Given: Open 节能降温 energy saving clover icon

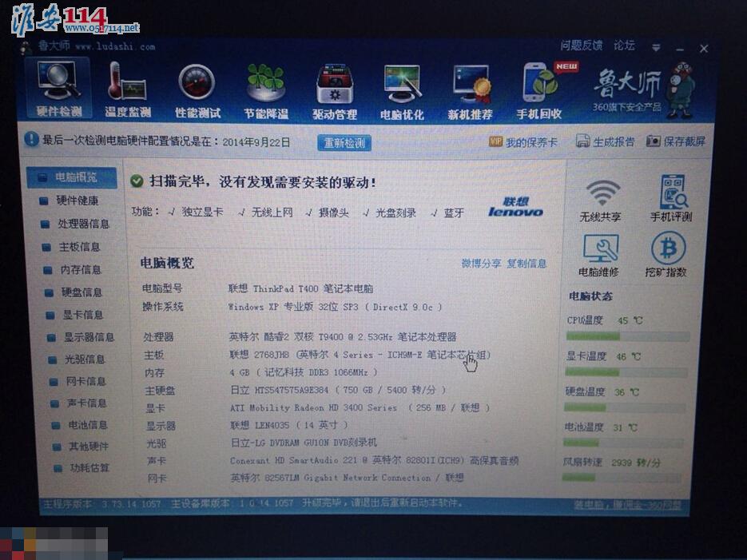Looking at the screenshot, I should coord(266,89).
